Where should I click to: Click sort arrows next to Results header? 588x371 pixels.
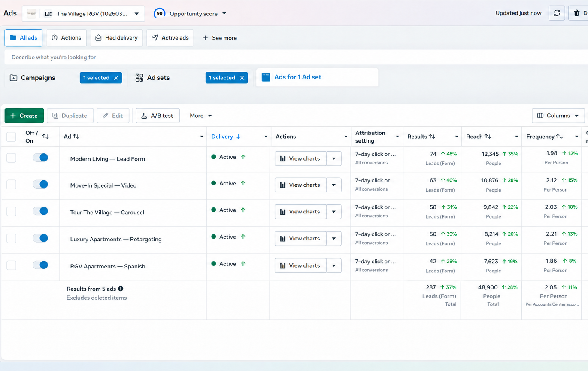click(432, 137)
